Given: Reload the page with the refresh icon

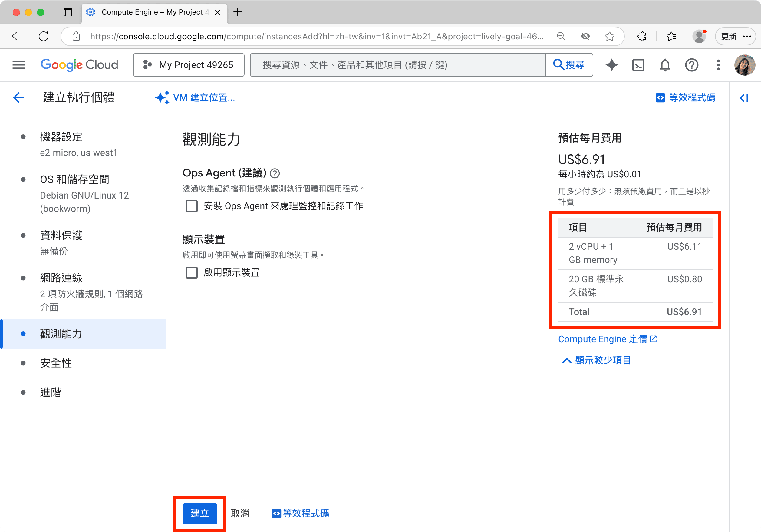Looking at the screenshot, I should tap(44, 36).
